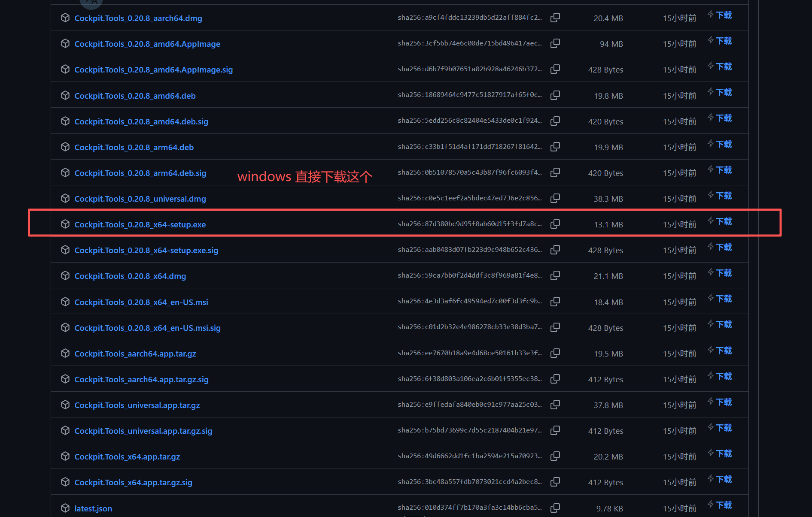The image size is (812, 517).
Task: Click 下载 for 0.20.8_x64.dmg row
Action: tap(720, 273)
